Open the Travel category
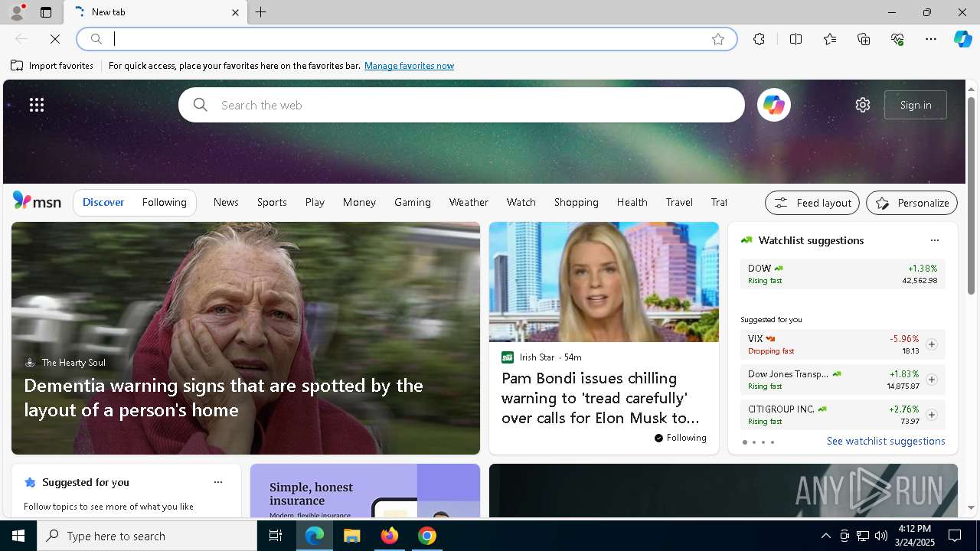 [x=679, y=202]
